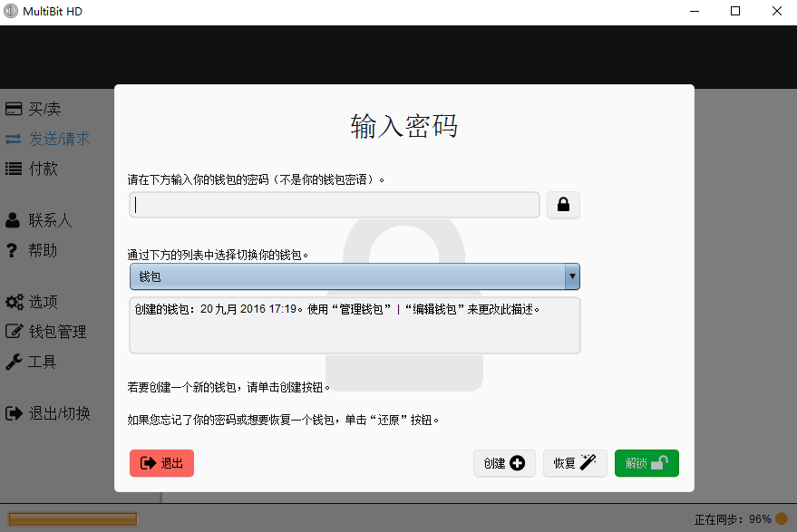Open the 钱包 wallet selection dropdown
This screenshot has width=797, height=532.
[355, 276]
